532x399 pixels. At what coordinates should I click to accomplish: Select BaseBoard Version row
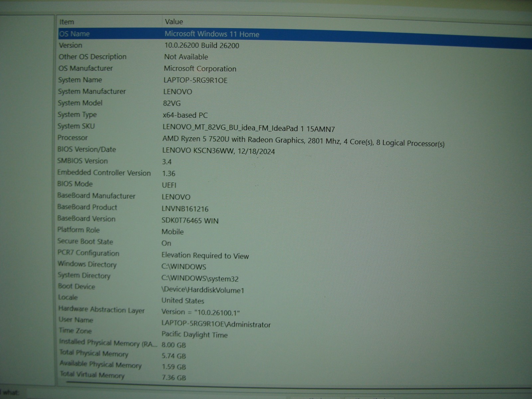[86, 218]
